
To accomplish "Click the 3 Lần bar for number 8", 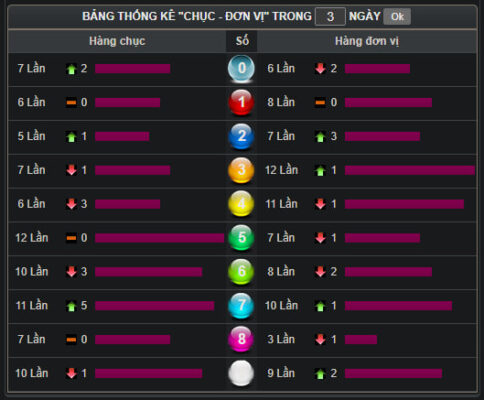I will [361, 340].
